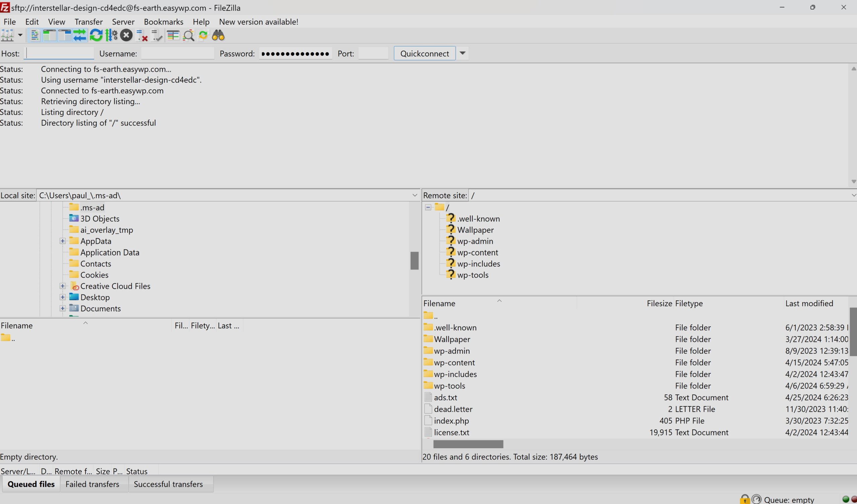Toggle the local directory tree display
Screen dimensions: 857x504
click(49, 35)
